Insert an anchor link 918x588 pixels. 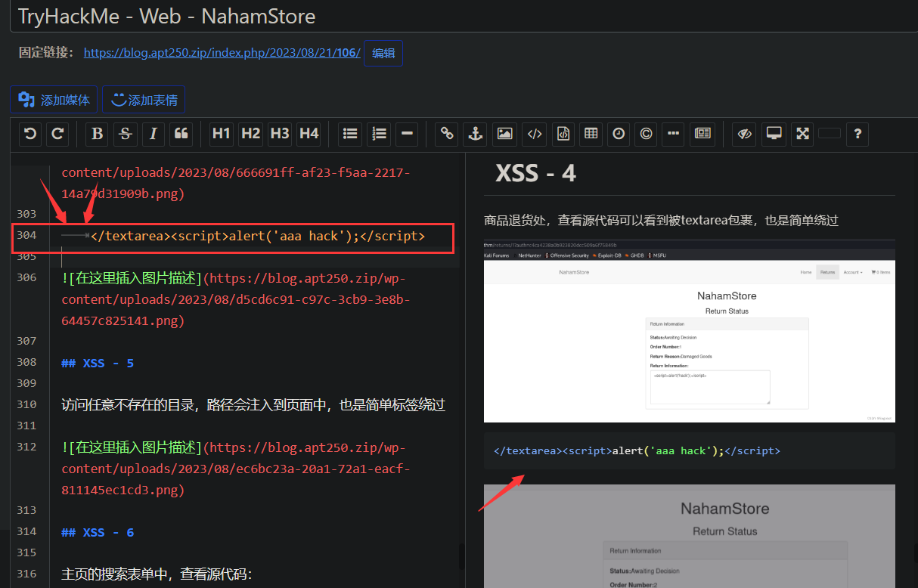pos(475,134)
